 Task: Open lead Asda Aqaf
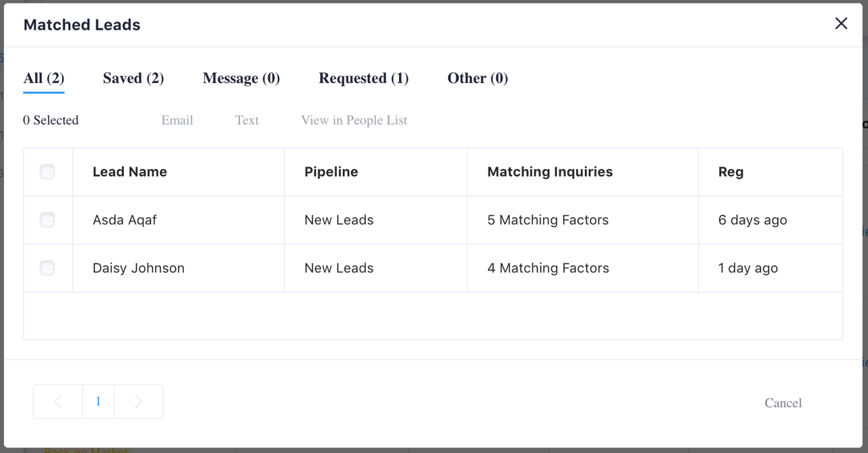125,220
